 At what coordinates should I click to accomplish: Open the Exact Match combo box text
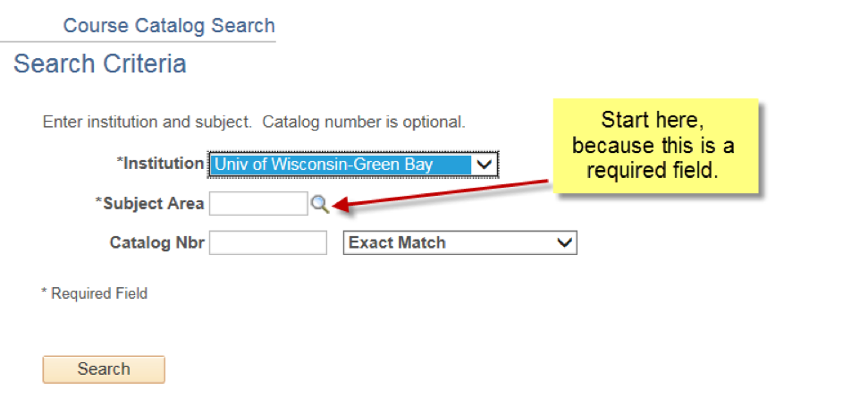point(397,243)
